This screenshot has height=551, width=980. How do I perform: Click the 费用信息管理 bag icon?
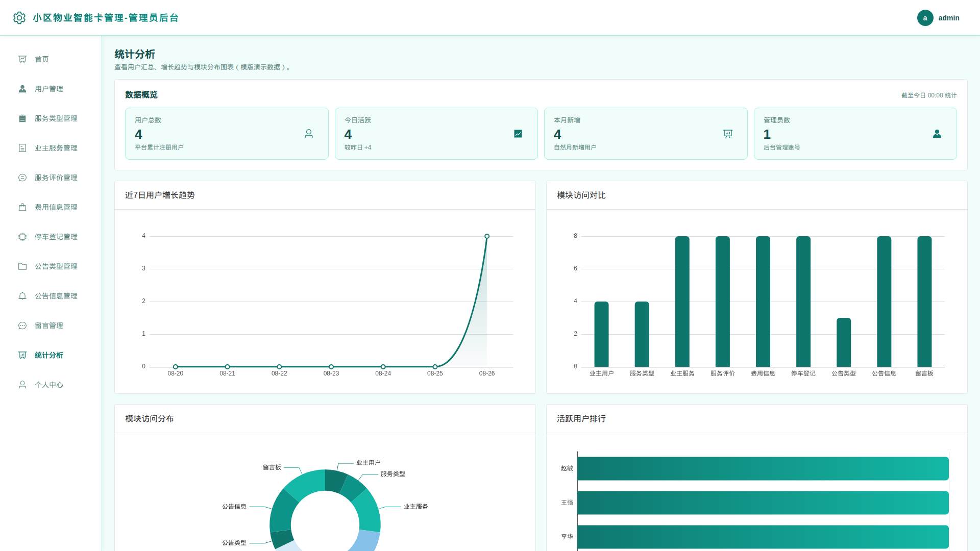click(22, 207)
